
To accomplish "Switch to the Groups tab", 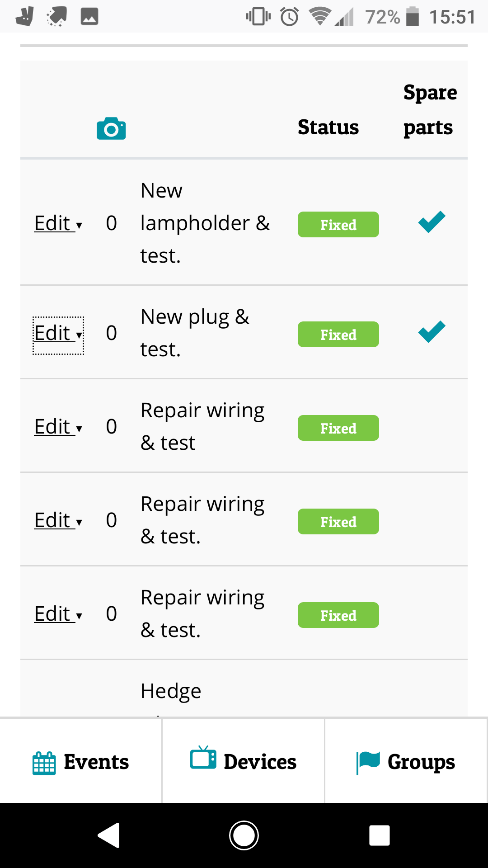I will [x=406, y=762].
